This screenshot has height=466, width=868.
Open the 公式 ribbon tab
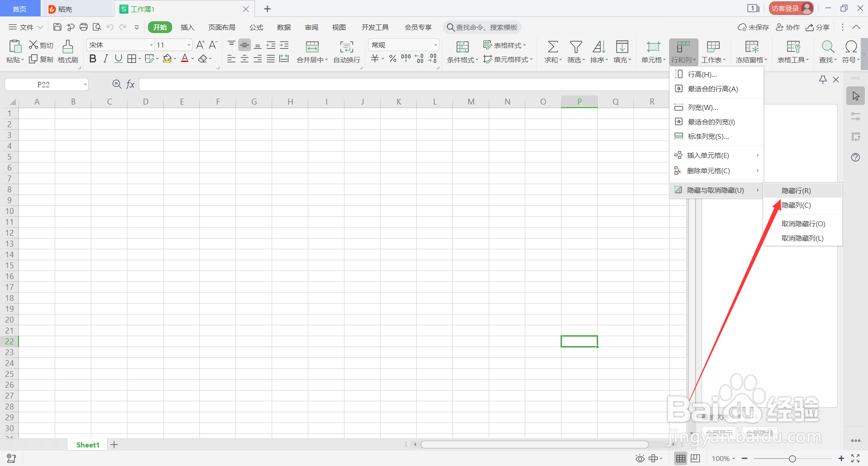pos(256,28)
